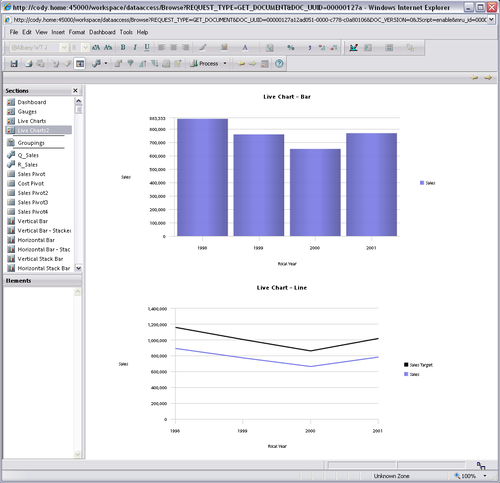
Task: Open the connection tools dropdown arrow
Action: point(106,63)
